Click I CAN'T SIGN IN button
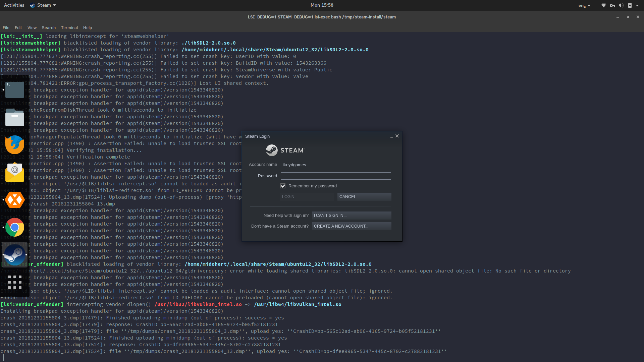Image resolution: width=644 pixels, height=362 pixels. (352, 216)
